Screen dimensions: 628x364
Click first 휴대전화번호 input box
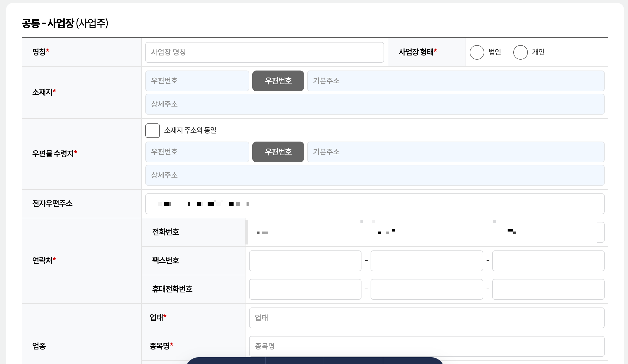tap(305, 289)
